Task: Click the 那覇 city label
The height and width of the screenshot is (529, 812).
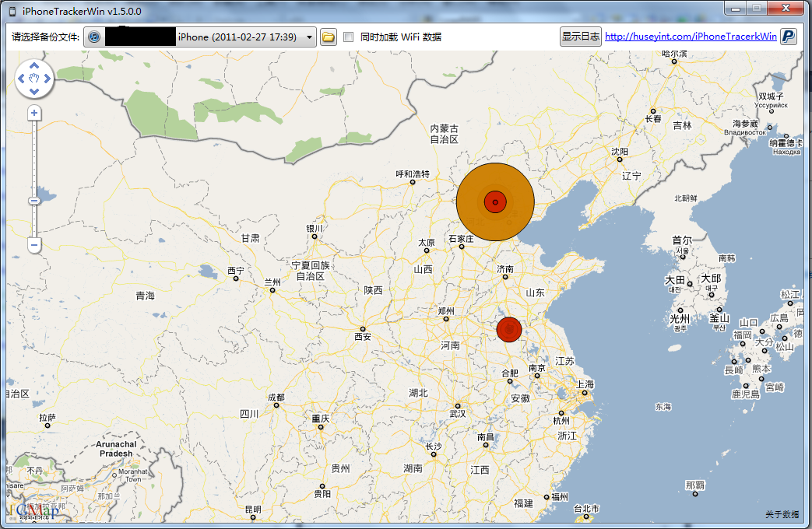Action: tap(695, 485)
